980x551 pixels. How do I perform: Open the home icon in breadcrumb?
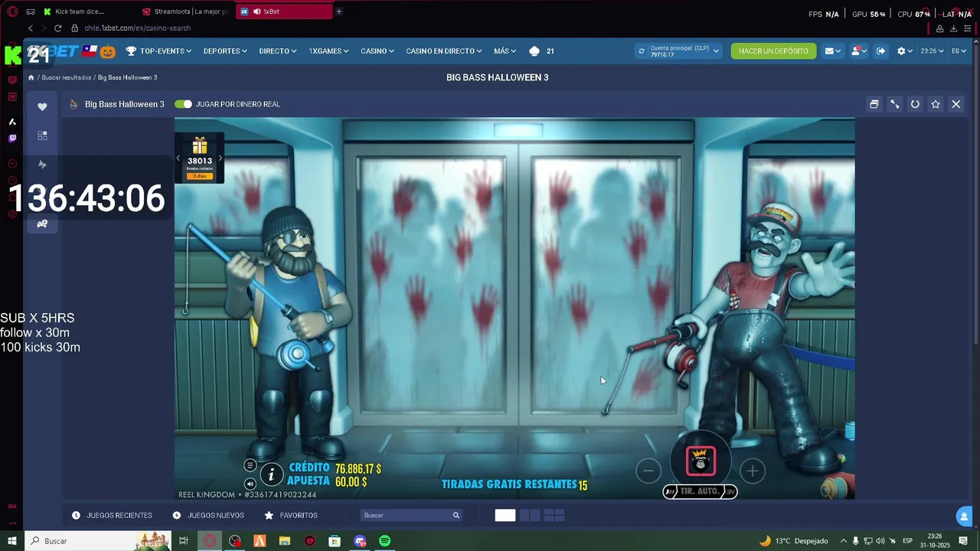pyautogui.click(x=31, y=77)
